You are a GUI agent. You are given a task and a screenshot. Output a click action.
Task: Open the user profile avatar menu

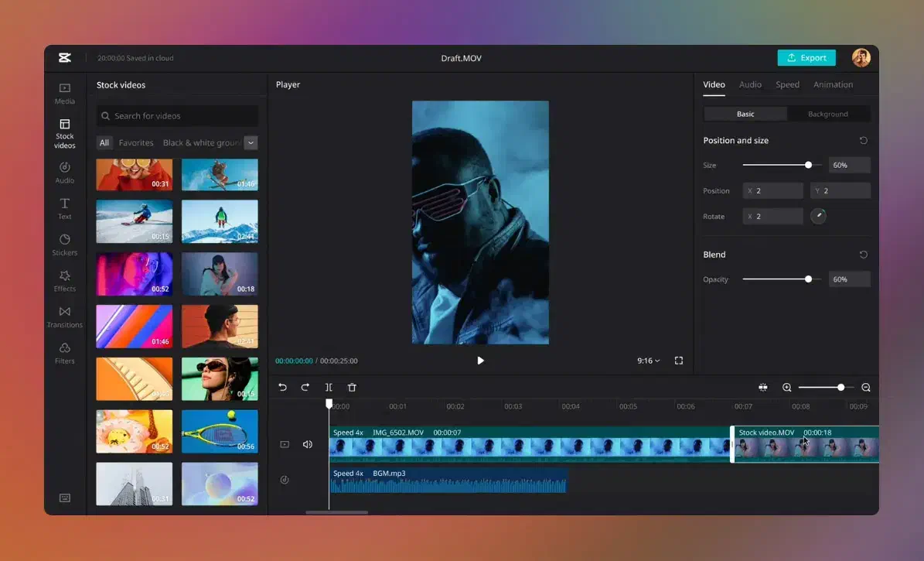(x=861, y=58)
